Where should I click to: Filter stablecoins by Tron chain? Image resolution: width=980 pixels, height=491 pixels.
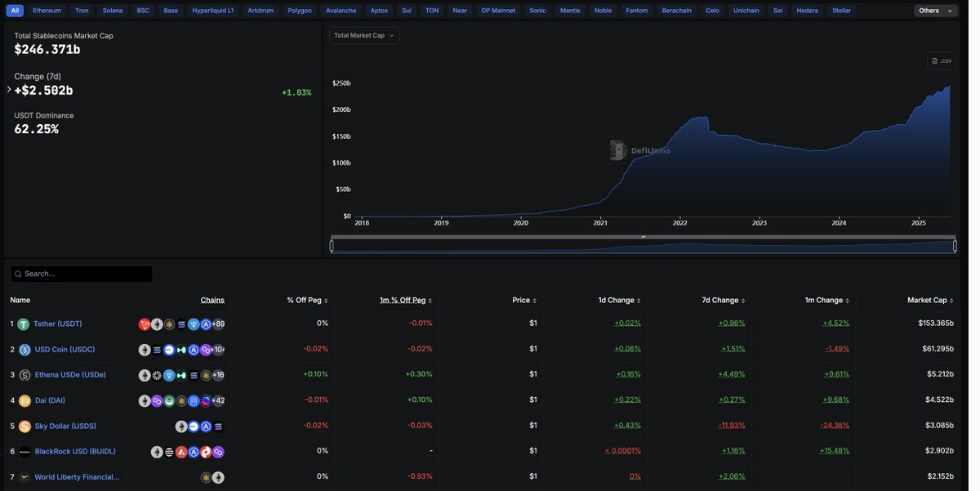tap(82, 11)
